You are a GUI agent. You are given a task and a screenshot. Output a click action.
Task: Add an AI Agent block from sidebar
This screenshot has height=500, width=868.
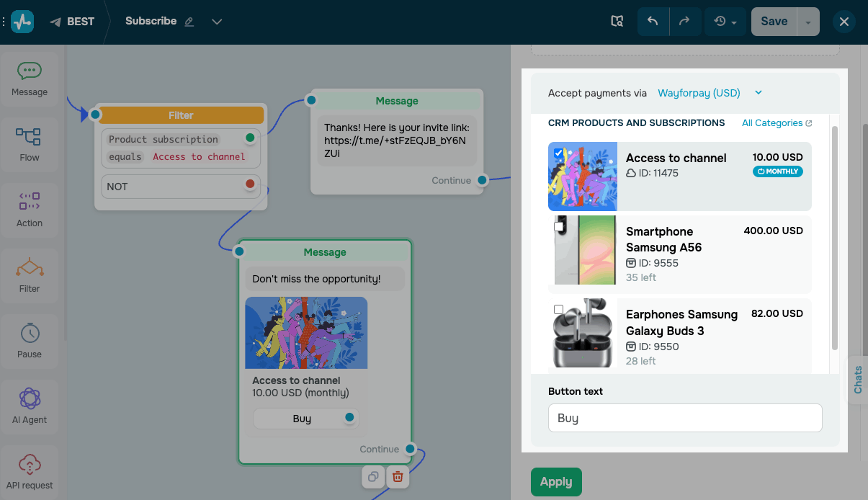tap(30, 407)
